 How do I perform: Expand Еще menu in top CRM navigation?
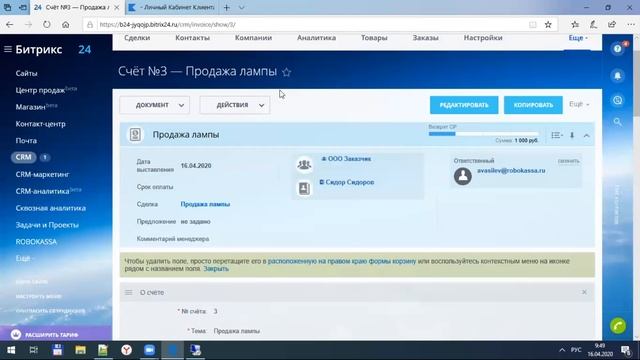tap(578, 38)
